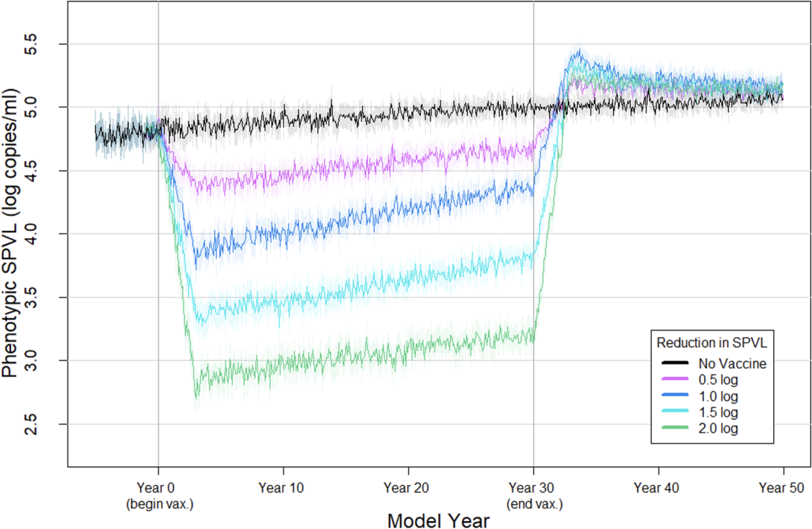The image size is (812, 529).
Task: Click the 4.0 y-axis tick label
Action: tap(31, 234)
